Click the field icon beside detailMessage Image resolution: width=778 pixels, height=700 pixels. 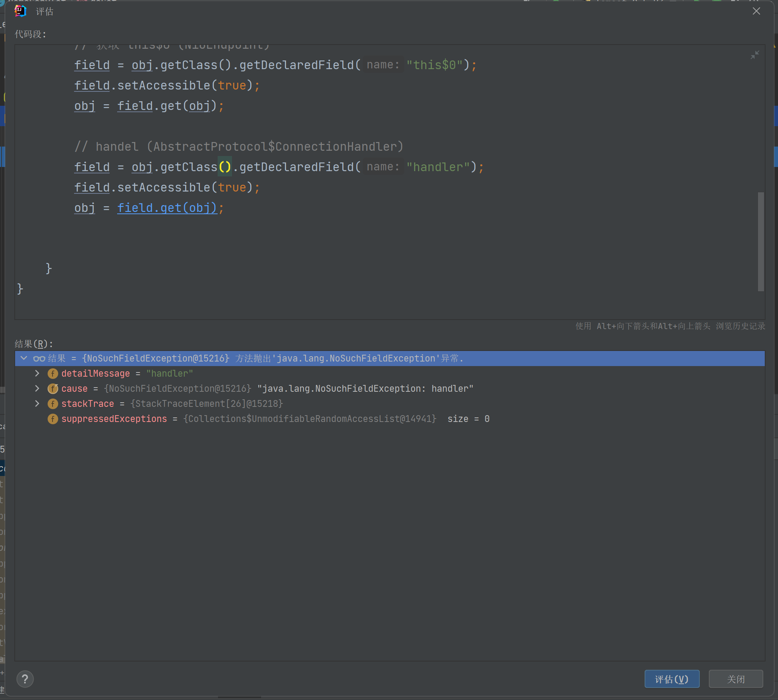pyautogui.click(x=53, y=374)
